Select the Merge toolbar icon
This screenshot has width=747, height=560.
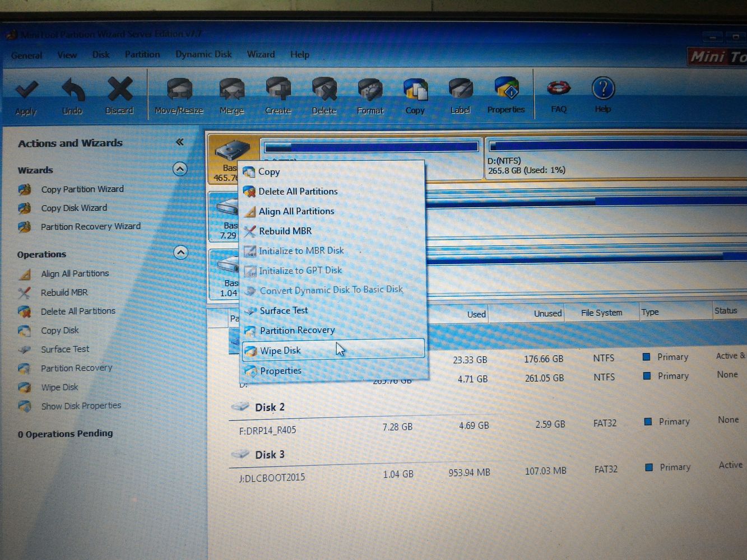click(x=232, y=90)
